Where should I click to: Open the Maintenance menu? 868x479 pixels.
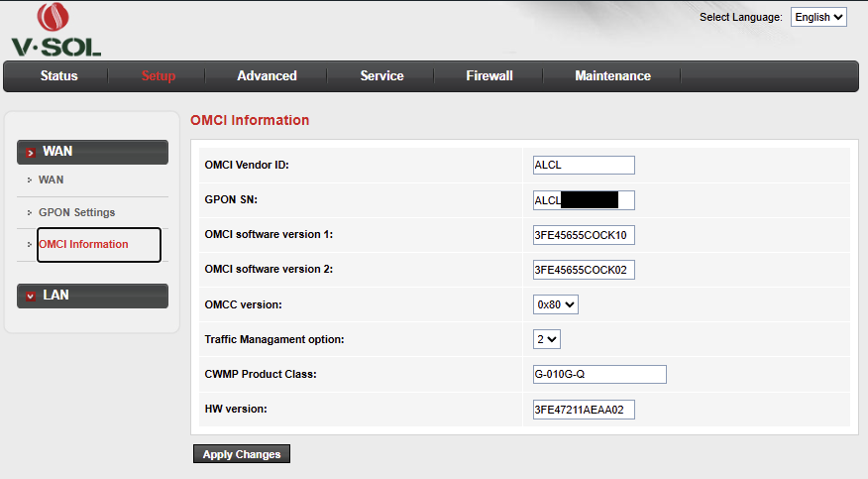pyautogui.click(x=612, y=75)
